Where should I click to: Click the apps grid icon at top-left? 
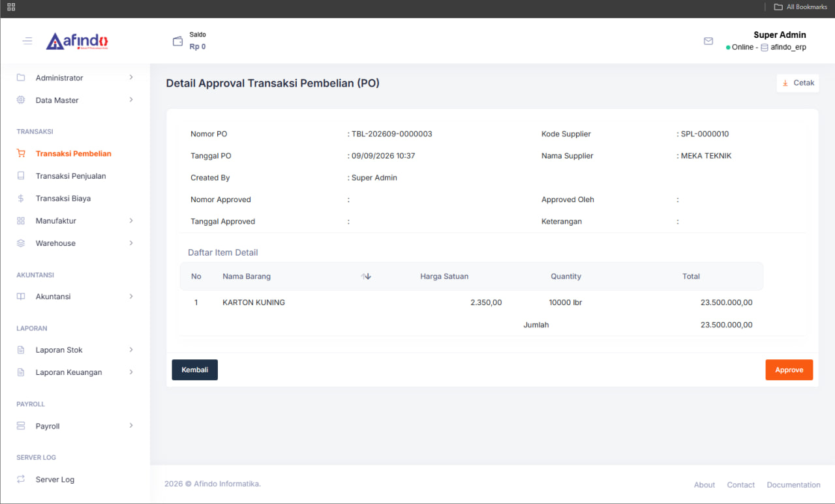pos(11,7)
